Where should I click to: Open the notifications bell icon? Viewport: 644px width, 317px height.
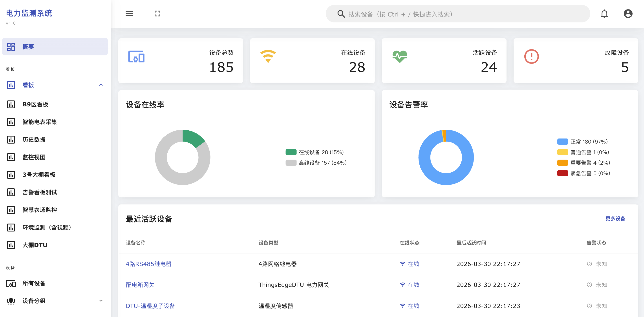click(x=604, y=14)
